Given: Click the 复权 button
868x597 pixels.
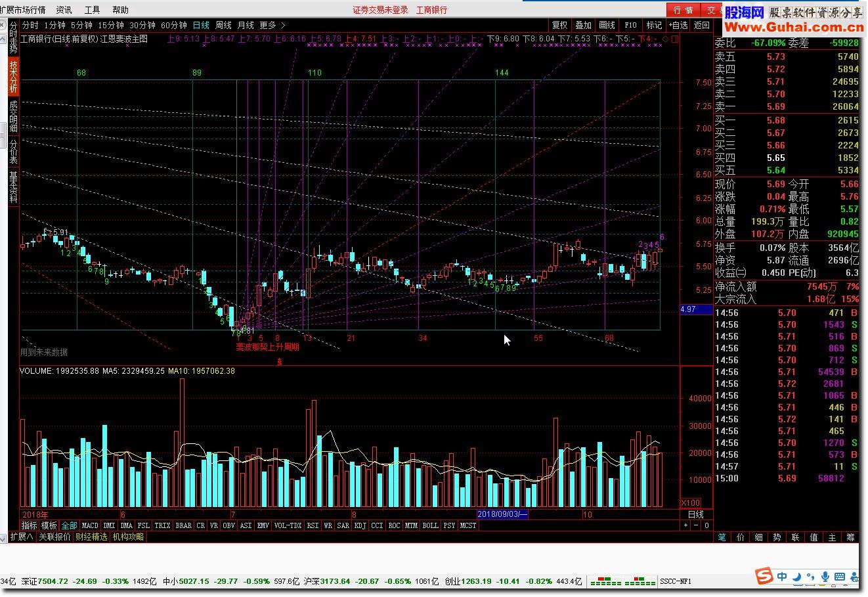Looking at the screenshot, I should point(559,25).
